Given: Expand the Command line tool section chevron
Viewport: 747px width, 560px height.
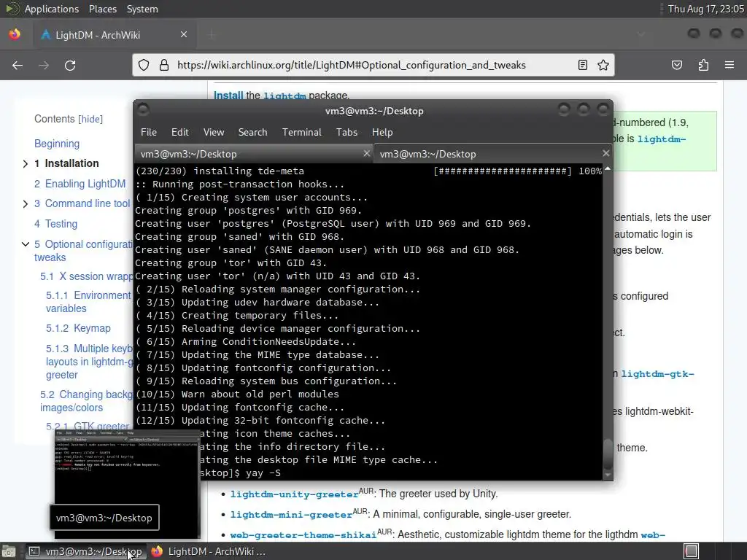Looking at the screenshot, I should (26, 204).
